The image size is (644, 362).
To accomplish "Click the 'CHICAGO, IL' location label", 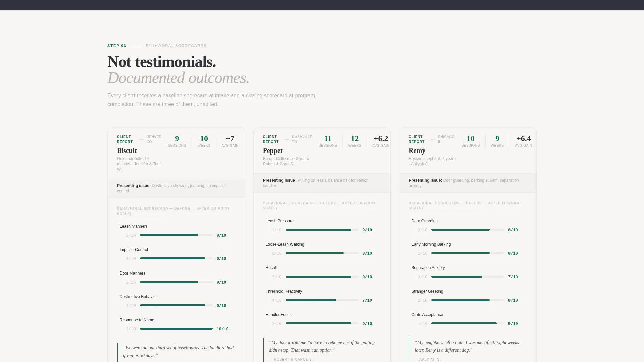I will pos(447,139).
